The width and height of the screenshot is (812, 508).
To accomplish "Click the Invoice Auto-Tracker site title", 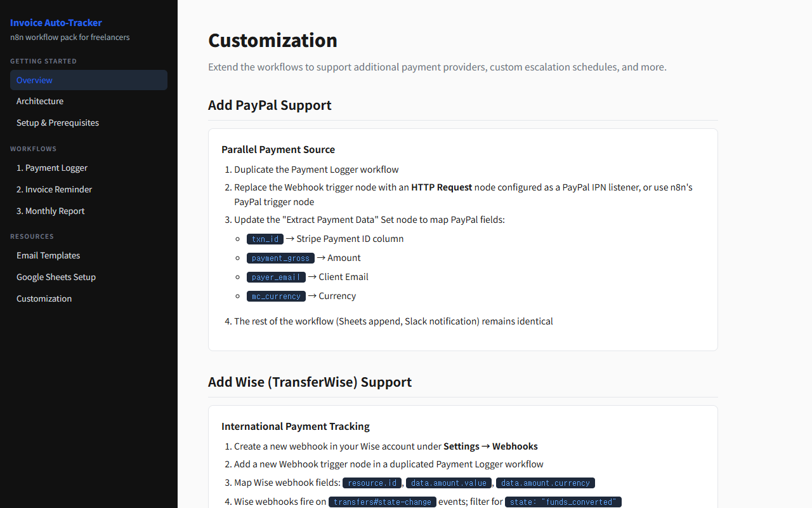I will pos(56,23).
